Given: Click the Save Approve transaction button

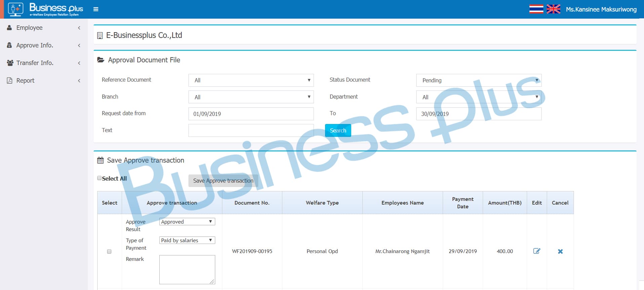Looking at the screenshot, I should coord(223,181).
